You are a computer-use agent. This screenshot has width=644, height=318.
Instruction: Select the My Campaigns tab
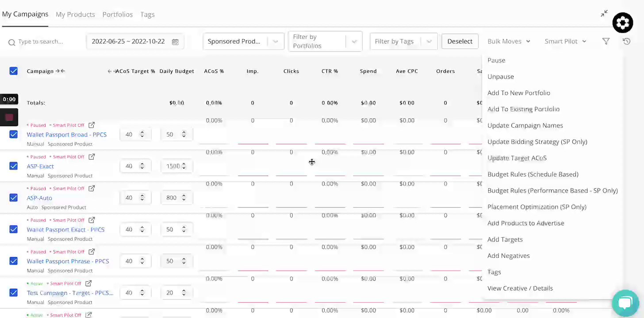25,14
